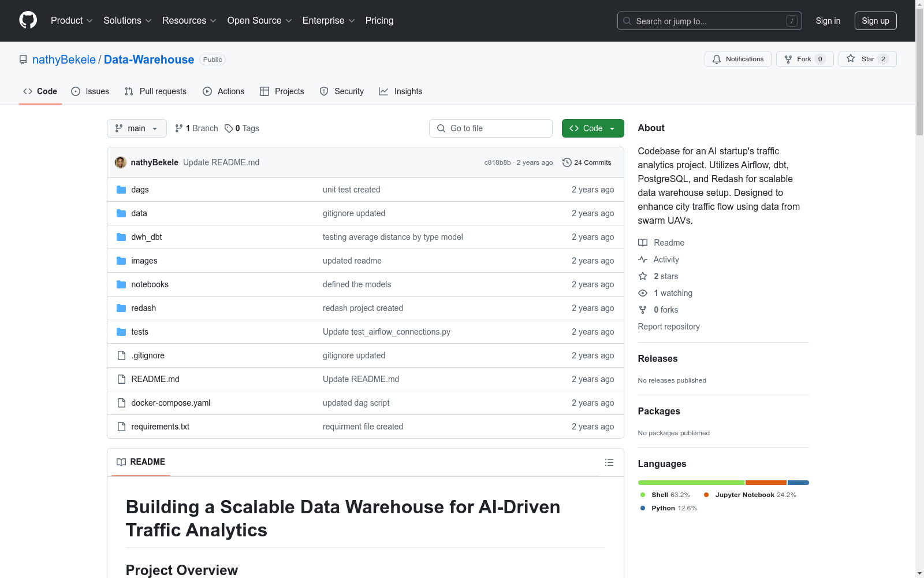The image size is (924, 578).
Task: Click the redash folder icon
Action: (121, 308)
